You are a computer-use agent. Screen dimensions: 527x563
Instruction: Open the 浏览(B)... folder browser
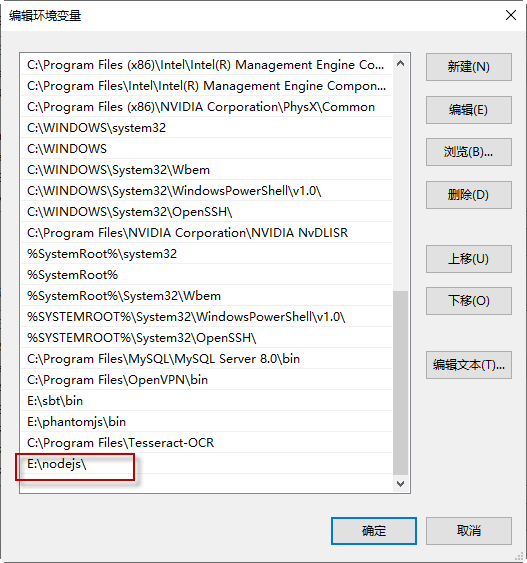(x=468, y=152)
